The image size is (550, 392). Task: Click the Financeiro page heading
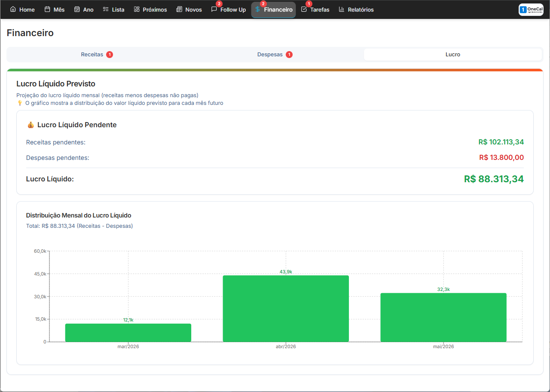coord(30,33)
